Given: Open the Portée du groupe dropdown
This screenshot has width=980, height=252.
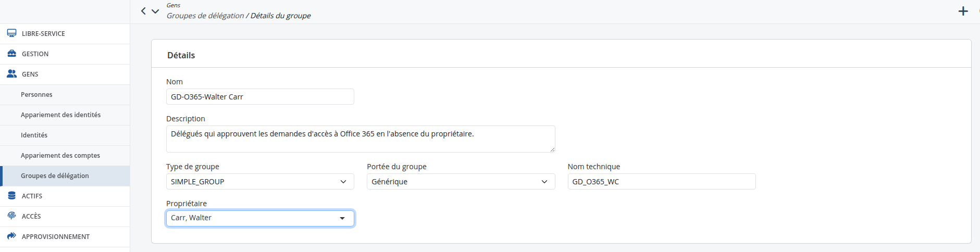Looking at the screenshot, I should pos(461,181).
